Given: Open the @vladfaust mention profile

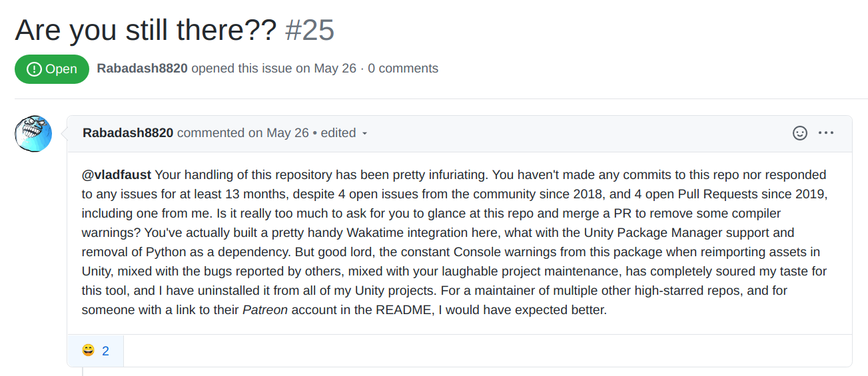Looking at the screenshot, I should point(117,175).
